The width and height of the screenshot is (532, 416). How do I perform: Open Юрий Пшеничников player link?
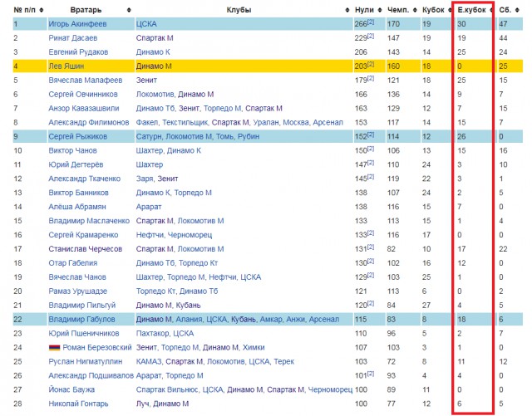coord(83,334)
